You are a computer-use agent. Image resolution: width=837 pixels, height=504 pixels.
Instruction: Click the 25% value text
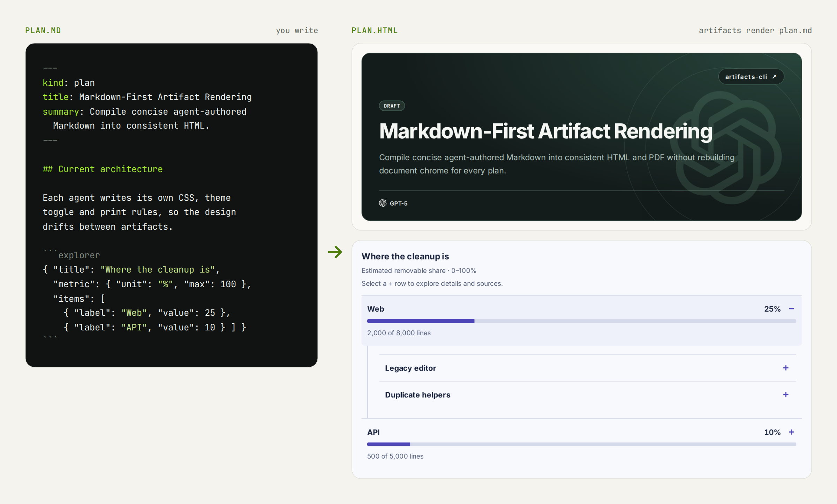772,309
